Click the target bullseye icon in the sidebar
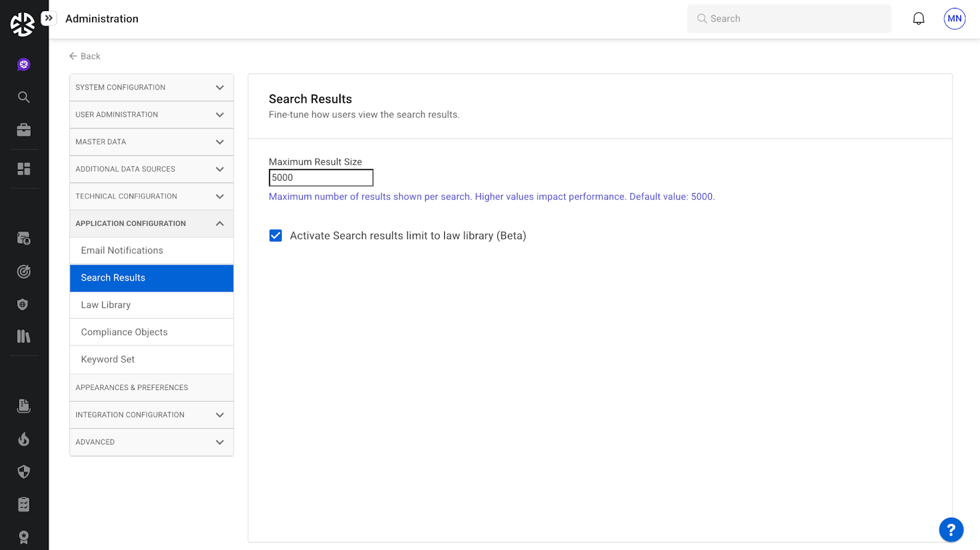Screen dimensions: 980x550 [24, 271]
